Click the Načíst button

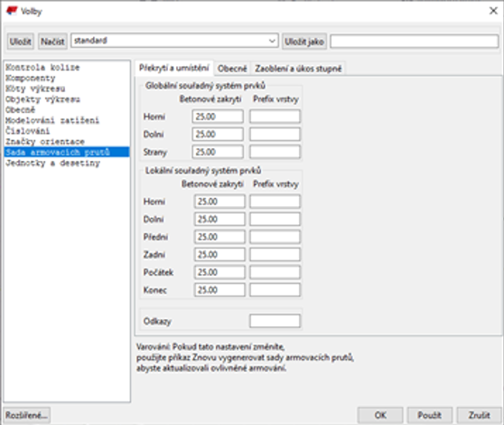point(52,42)
